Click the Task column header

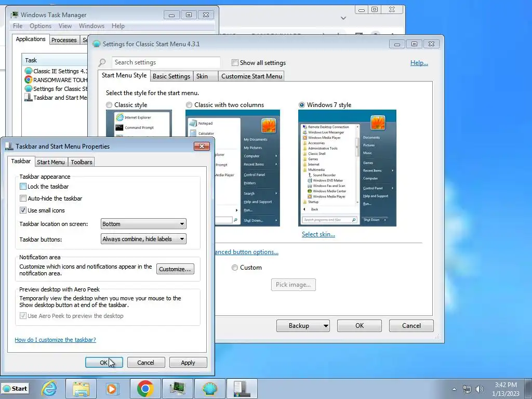55,60
